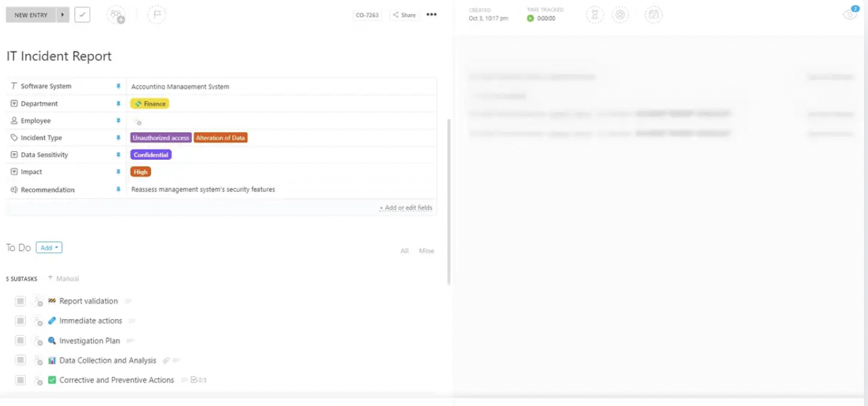
Task: Edit the Recommendation text value
Action: pos(203,190)
